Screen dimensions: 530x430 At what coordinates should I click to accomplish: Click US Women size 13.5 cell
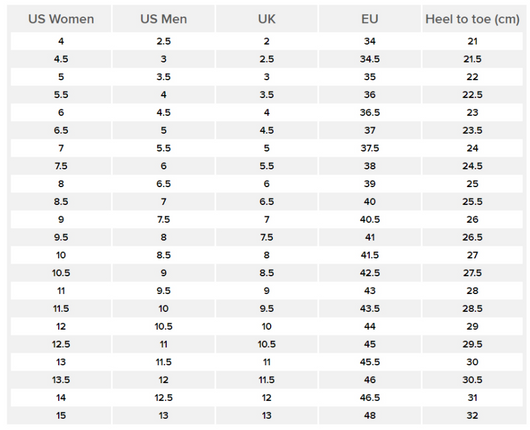pyautogui.click(x=61, y=380)
